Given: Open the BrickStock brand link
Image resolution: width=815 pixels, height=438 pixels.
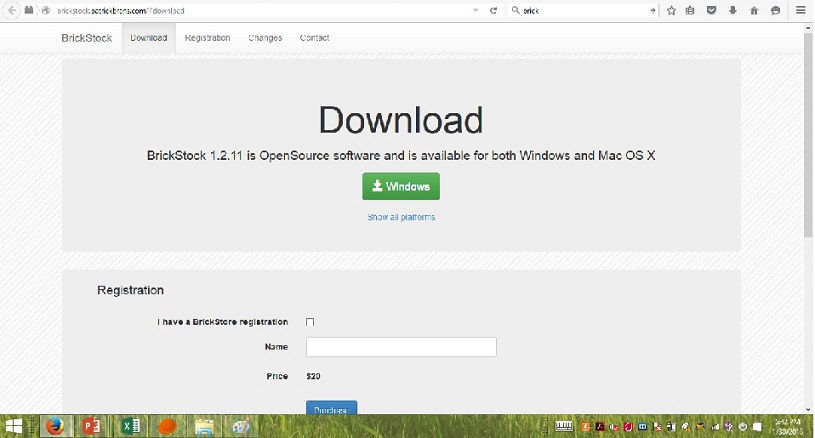Looking at the screenshot, I should (86, 38).
